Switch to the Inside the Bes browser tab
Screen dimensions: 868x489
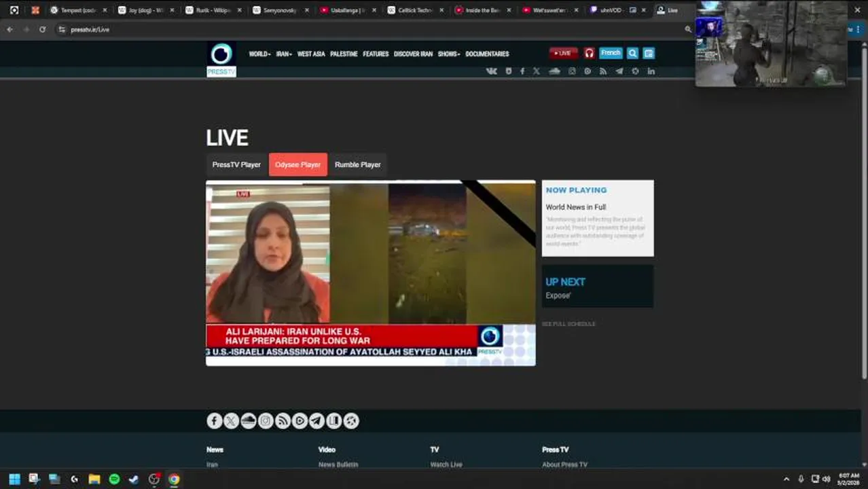pos(483,10)
